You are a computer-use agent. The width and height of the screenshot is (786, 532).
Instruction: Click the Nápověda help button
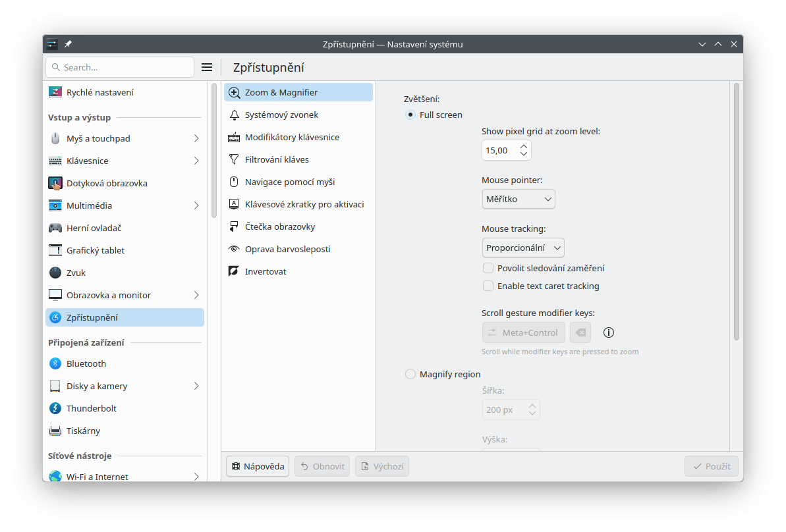pyautogui.click(x=258, y=466)
